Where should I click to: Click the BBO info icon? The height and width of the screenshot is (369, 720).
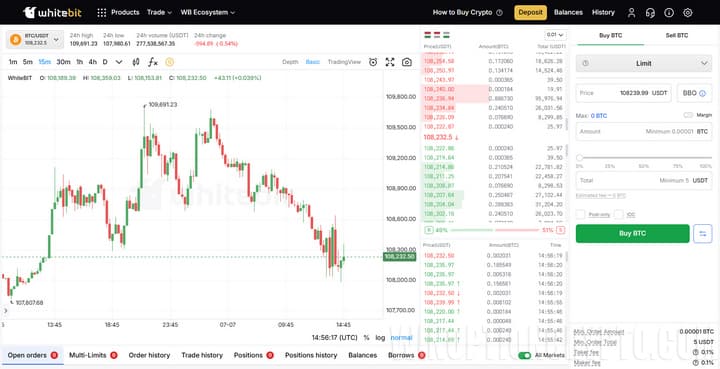[702, 93]
